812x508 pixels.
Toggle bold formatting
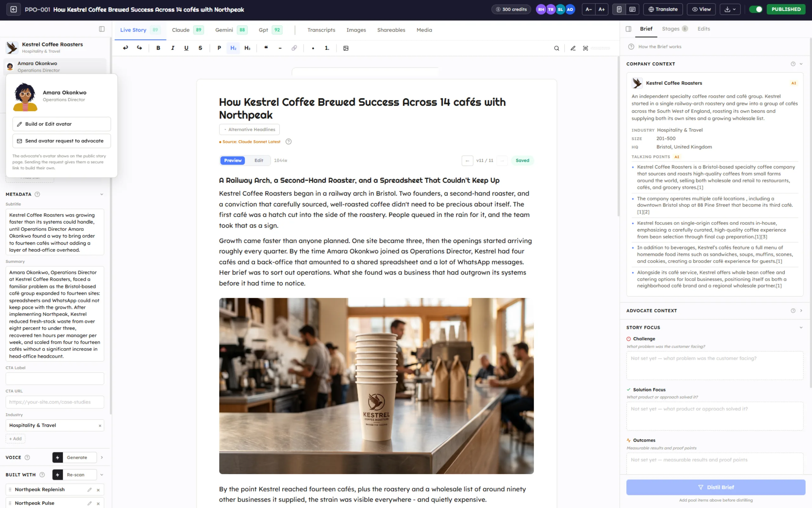[x=158, y=48]
